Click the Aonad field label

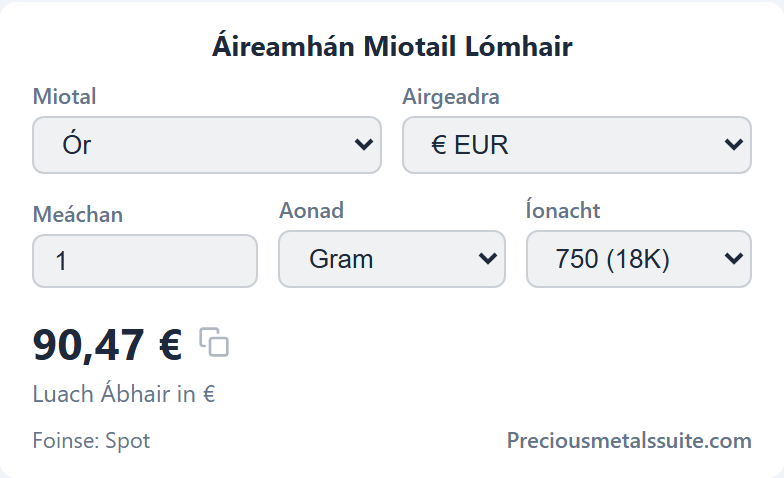pos(312,210)
